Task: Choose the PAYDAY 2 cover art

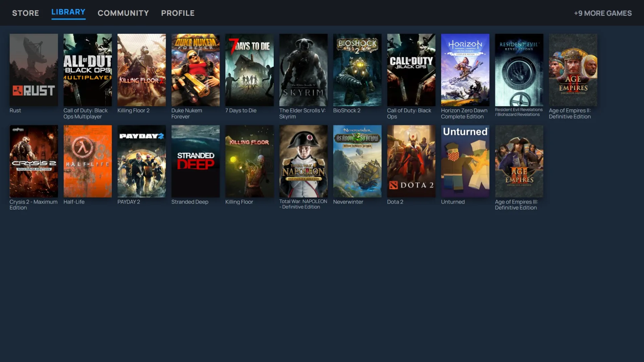Action: tap(142, 161)
